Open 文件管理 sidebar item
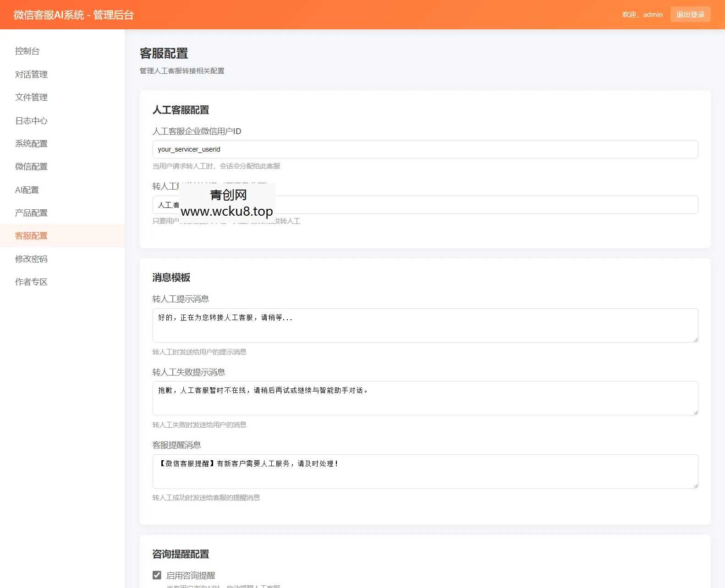 click(62, 97)
